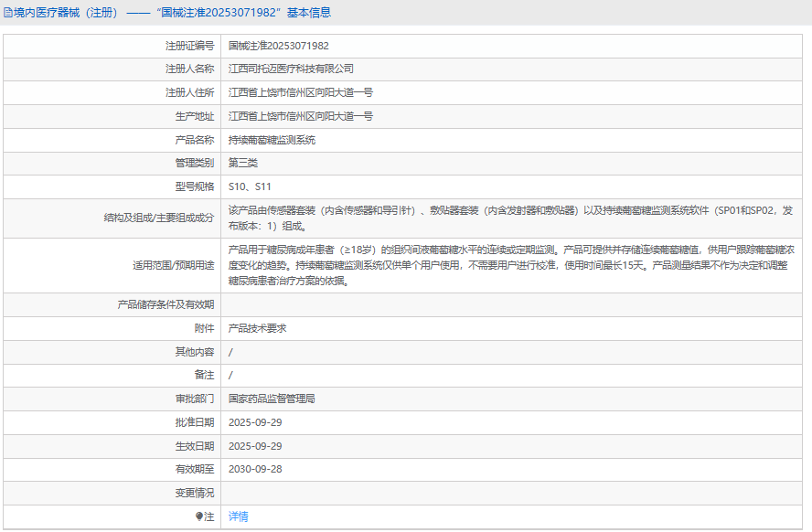Select approving department 国家药品监督管理局
812x532 pixels.
click(272, 399)
